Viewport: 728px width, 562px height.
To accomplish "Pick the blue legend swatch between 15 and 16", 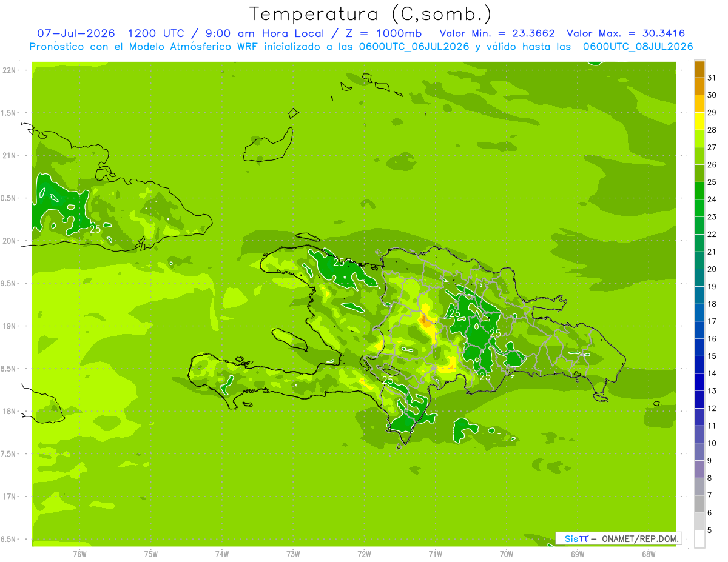I will 699,348.
